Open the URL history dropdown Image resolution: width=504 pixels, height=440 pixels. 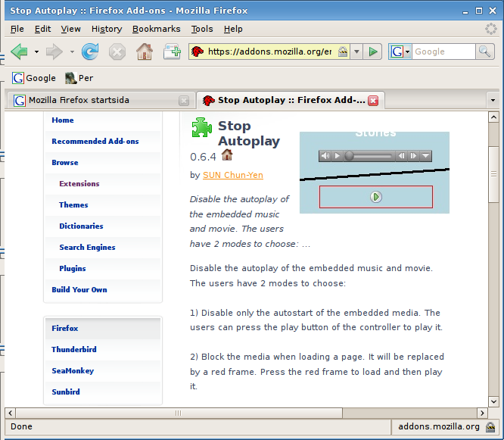[x=356, y=51]
